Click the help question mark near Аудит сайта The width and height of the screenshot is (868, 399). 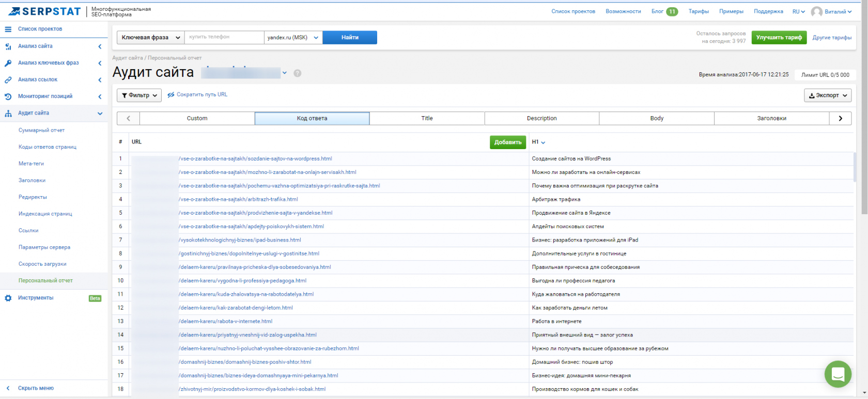tap(298, 73)
